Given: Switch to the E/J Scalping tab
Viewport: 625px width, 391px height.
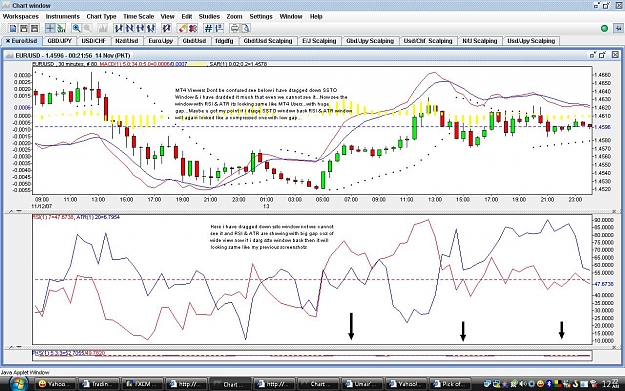Looking at the screenshot, I should (x=319, y=41).
